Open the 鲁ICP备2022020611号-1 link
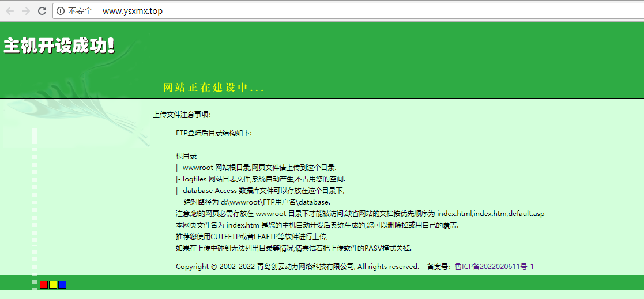The width and height of the screenshot is (644, 299). 494,266
